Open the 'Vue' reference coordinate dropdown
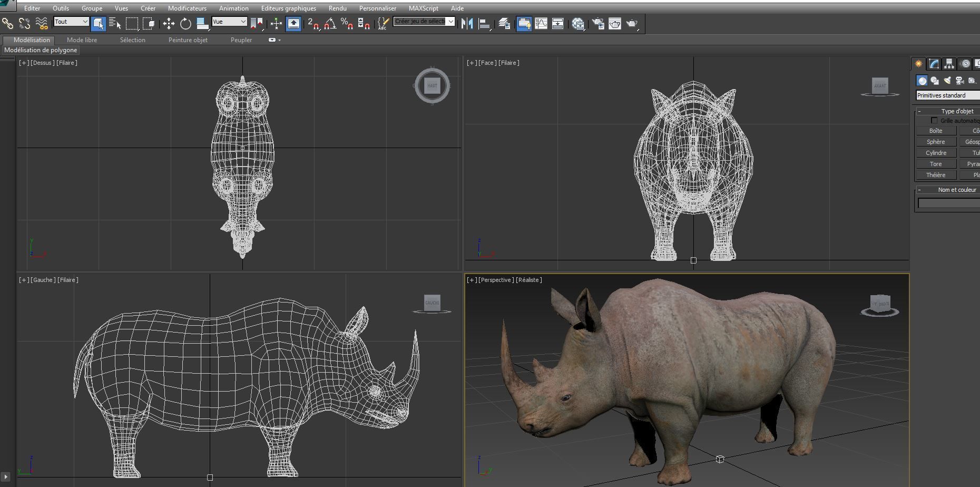 (229, 22)
